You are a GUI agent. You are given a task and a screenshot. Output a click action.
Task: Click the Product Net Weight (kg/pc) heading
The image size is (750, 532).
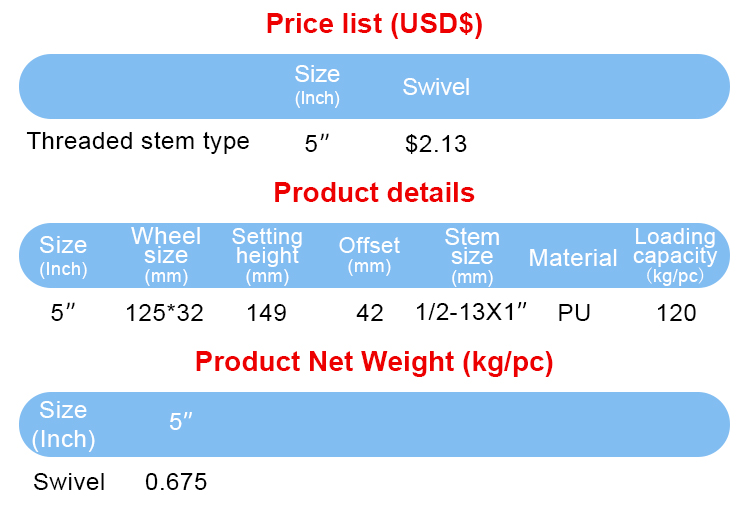(374, 362)
